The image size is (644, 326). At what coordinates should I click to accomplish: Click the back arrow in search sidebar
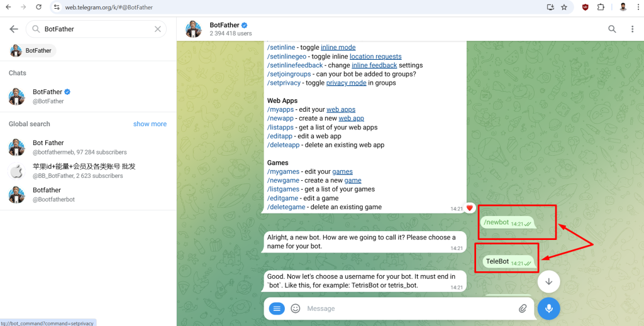[x=14, y=29]
